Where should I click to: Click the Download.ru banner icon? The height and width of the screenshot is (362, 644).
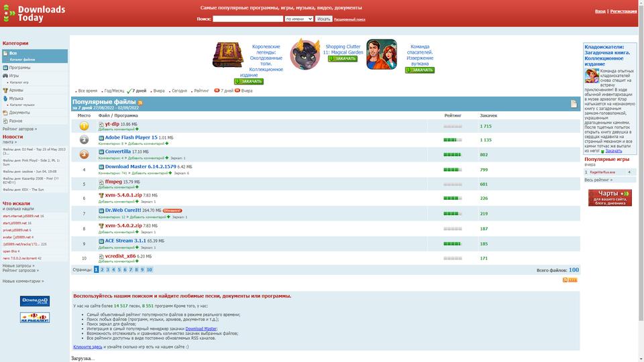pyautogui.click(x=35, y=301)
